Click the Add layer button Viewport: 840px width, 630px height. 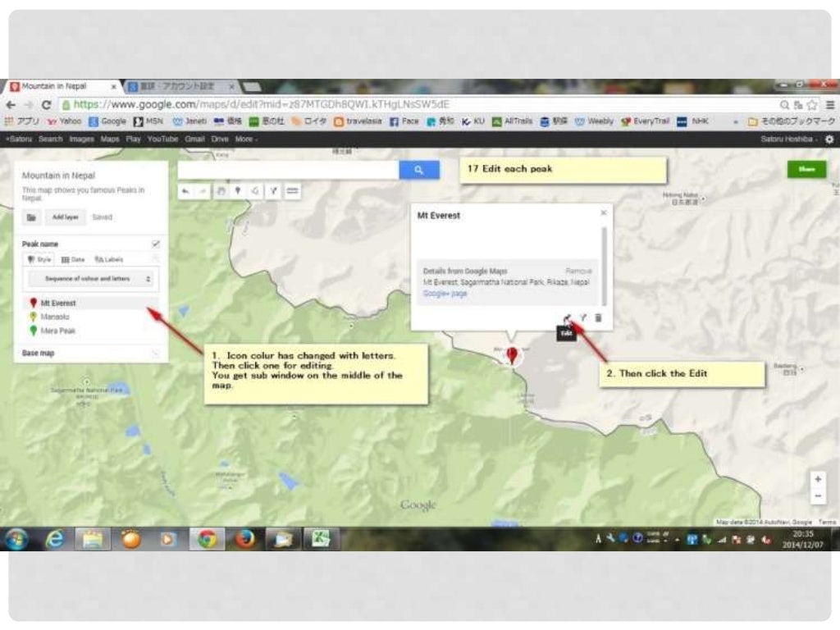65,217
